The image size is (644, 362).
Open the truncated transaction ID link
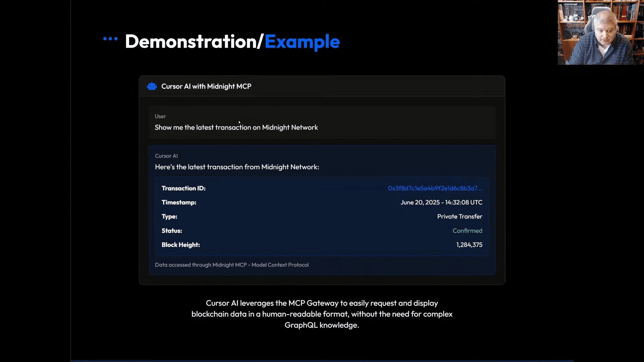click(435, 188)
